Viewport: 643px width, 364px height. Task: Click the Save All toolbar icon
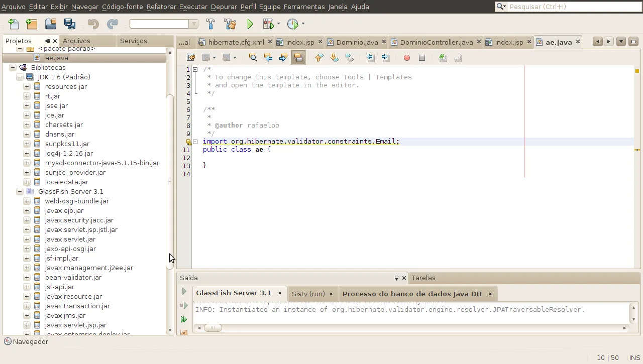pyautogui.click(x=70, y=24)
